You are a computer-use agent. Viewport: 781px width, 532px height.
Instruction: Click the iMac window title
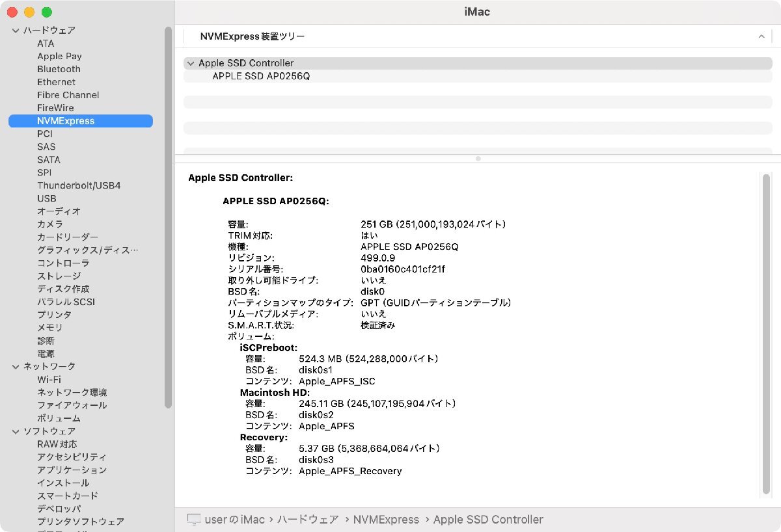coord(477,12)
